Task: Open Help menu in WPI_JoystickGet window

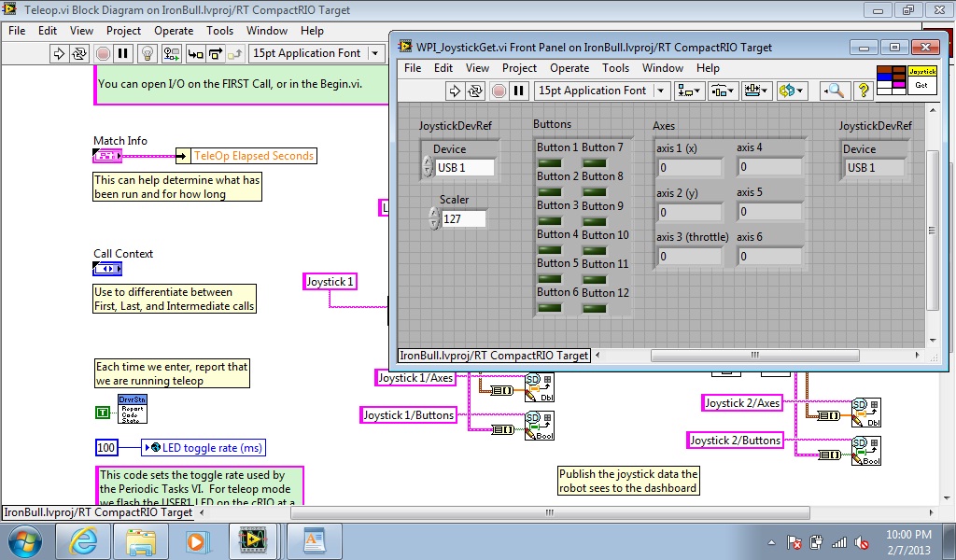Action: coord(708,68)
